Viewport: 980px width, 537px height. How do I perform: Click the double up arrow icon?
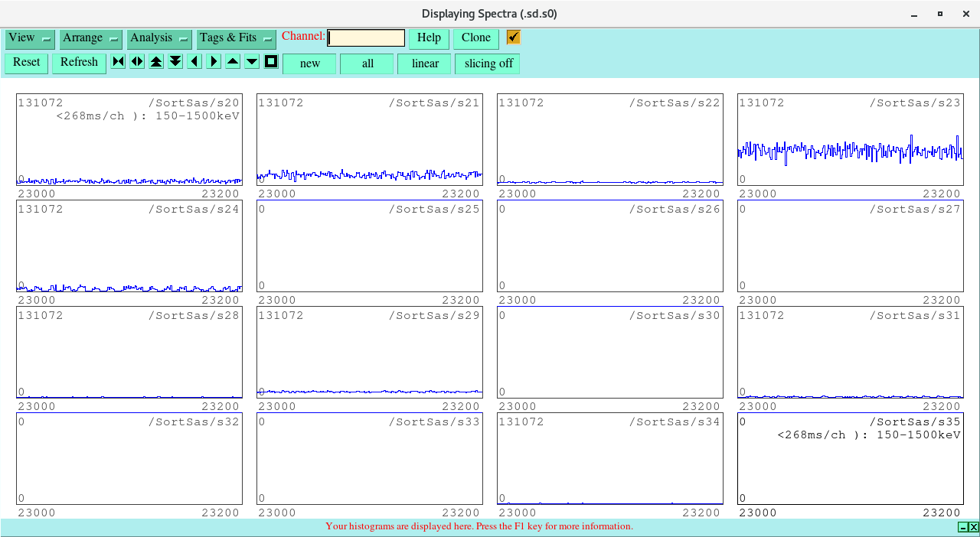156,62
